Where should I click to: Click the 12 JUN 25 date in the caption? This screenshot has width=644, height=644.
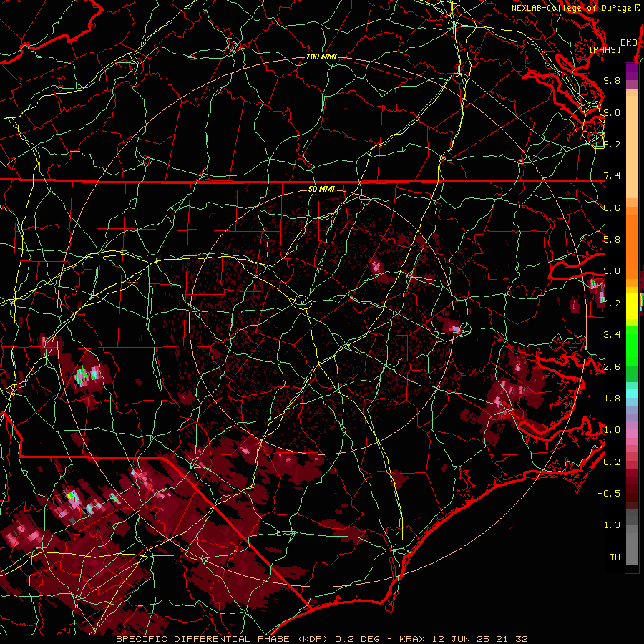pyautogui.click(x=462, y=639)
